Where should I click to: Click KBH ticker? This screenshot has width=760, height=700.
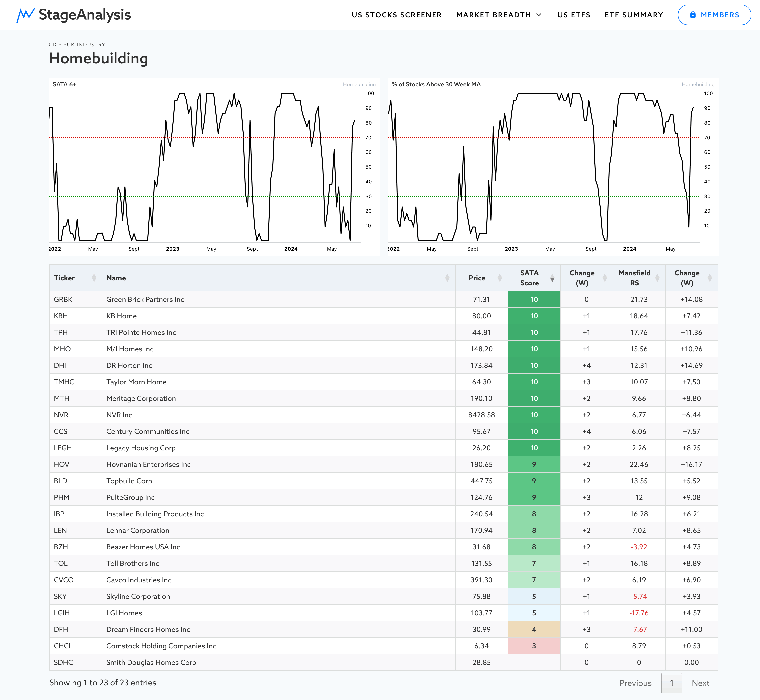click(x=61, y=316)
